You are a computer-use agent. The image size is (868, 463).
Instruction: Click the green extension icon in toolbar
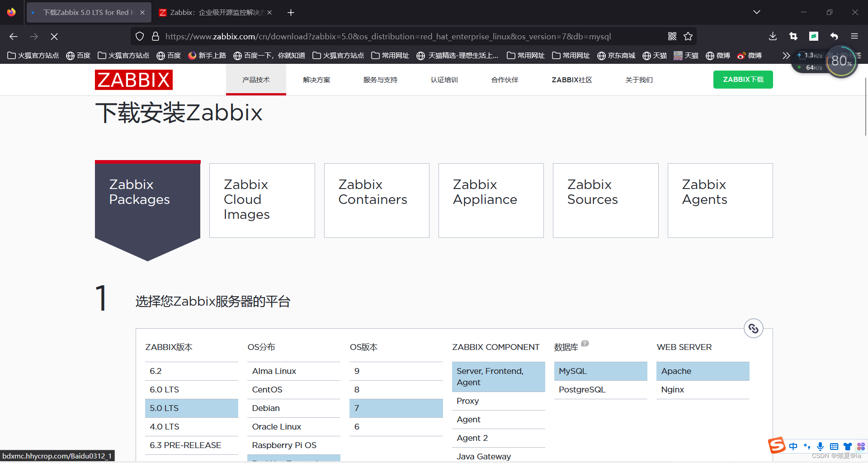[x=814, y=36]
